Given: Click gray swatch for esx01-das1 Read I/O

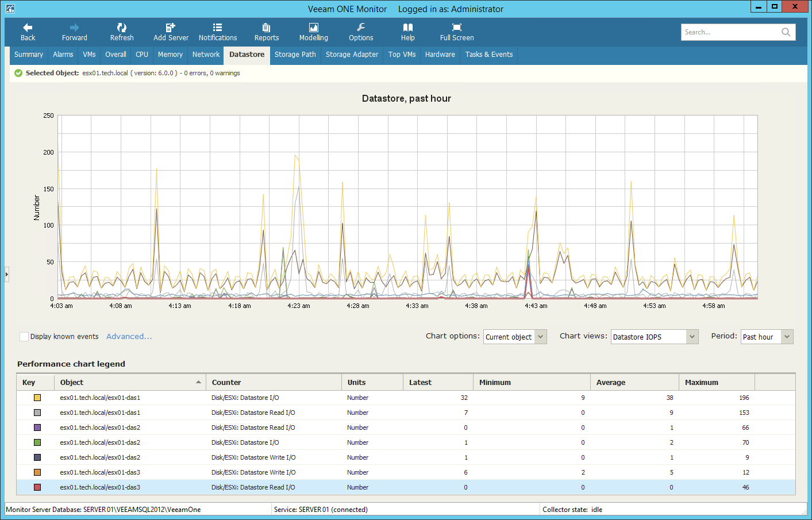Looking at the screenshot, I should coord(37,413).
